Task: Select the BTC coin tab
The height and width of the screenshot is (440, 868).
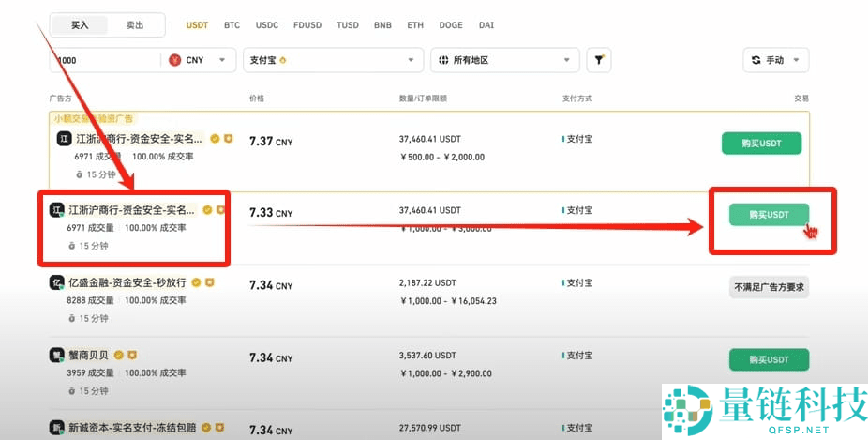Action: click(232, 25)
